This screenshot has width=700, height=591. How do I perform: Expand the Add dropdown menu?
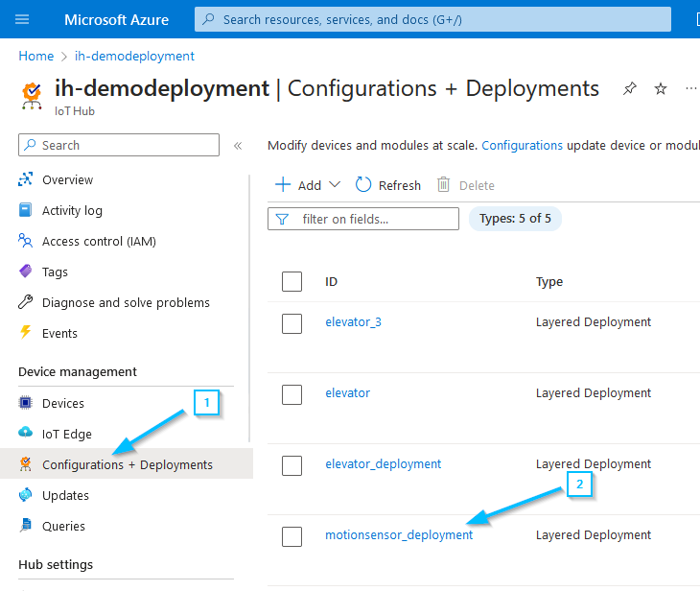(334, 185)
